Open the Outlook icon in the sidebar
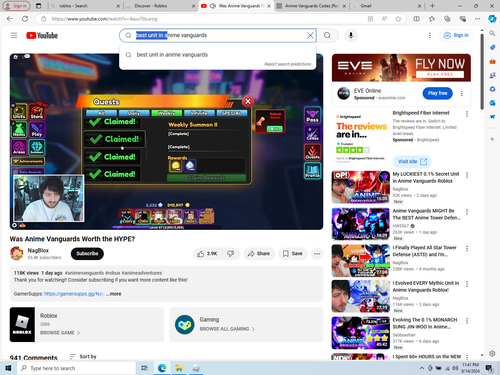The image size is (500, 375). pos(492,103)
